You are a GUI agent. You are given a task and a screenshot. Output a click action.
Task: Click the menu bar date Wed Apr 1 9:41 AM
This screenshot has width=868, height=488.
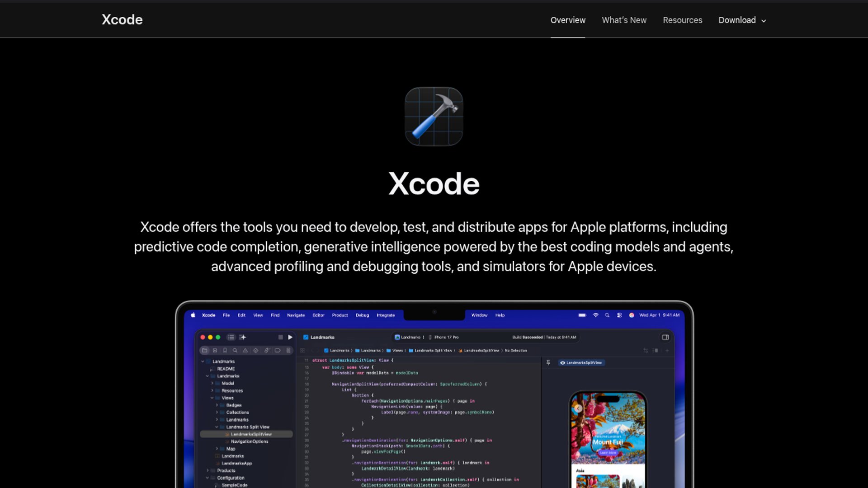point(659,315)
